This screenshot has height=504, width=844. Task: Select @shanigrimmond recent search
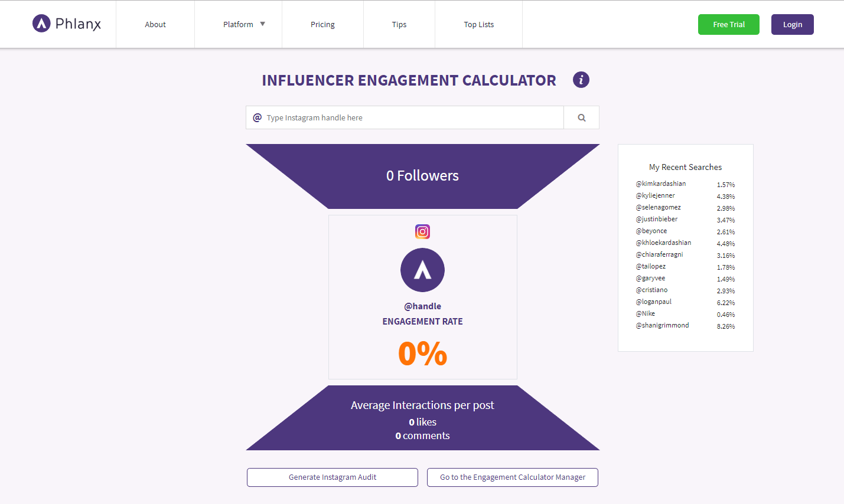[662, 325]
